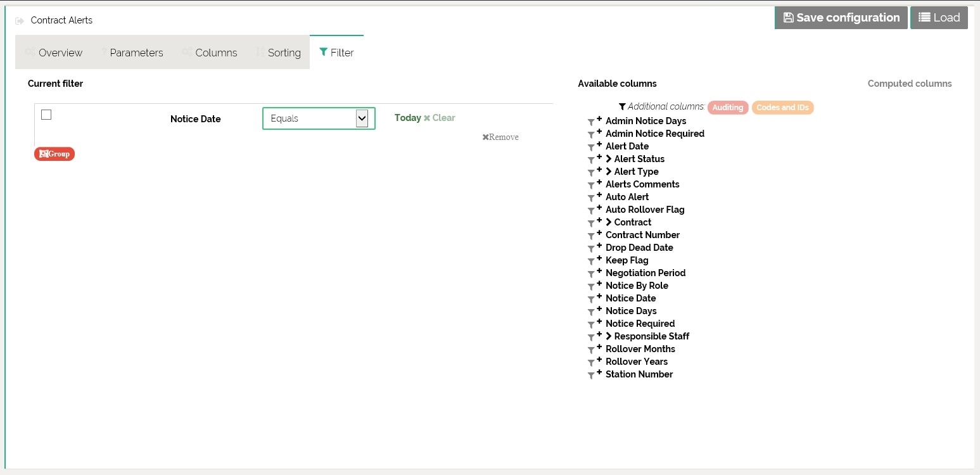This screenshot has height=475, width=980.
Task: Click the plus icon next to Keep Flag
Action: (599, 259)
